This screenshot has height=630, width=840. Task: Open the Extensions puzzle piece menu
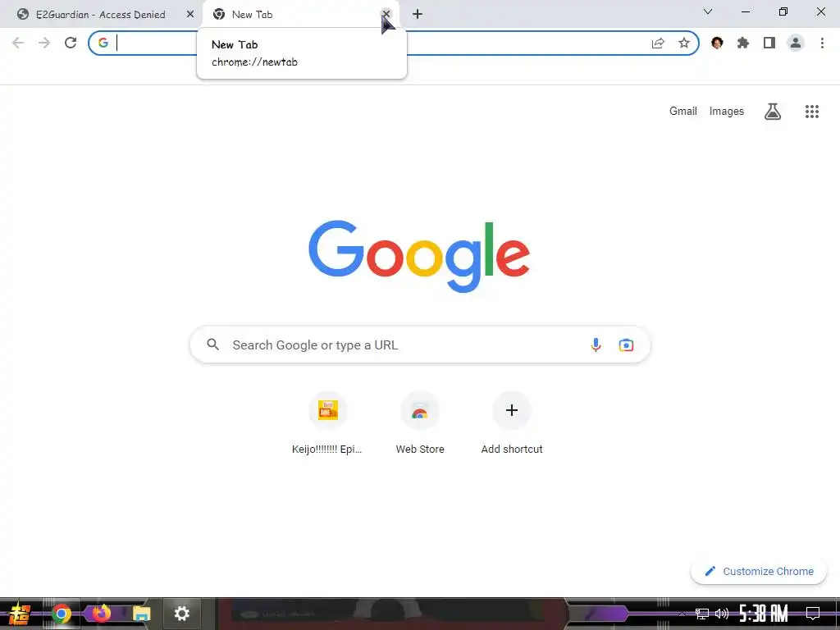tap(743, 43)
